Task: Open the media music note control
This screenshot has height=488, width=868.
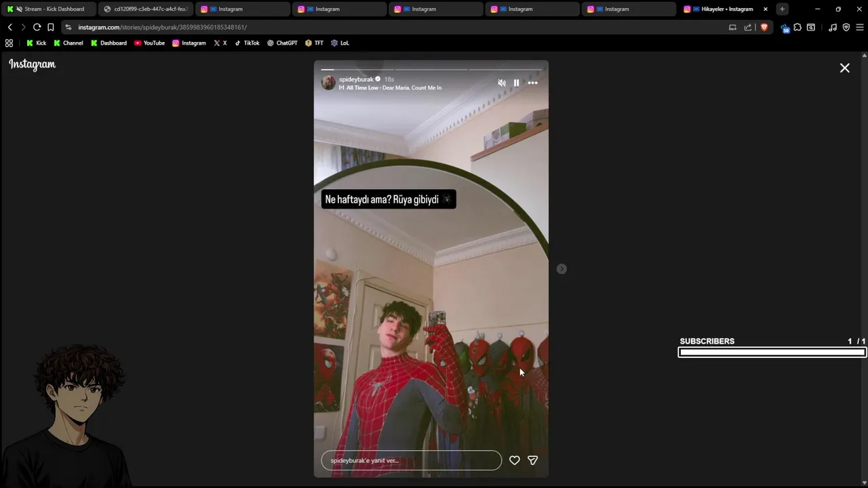Action: click(x=833, y=27)
